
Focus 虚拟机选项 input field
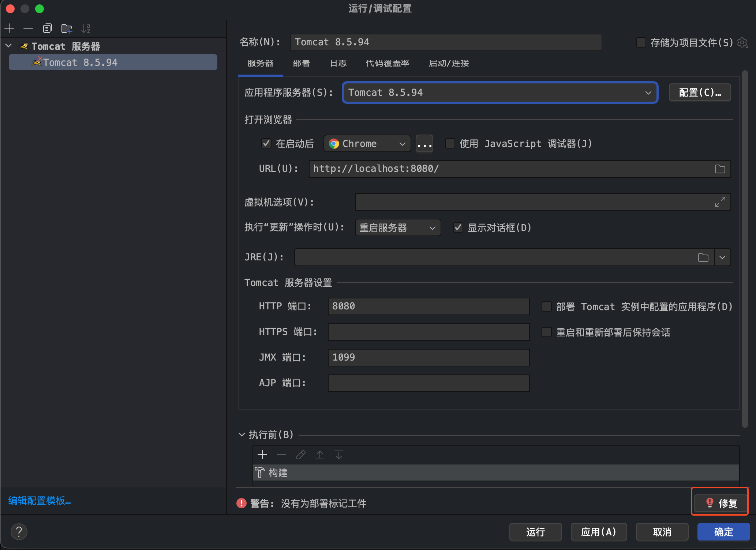(x=543, y=202)
